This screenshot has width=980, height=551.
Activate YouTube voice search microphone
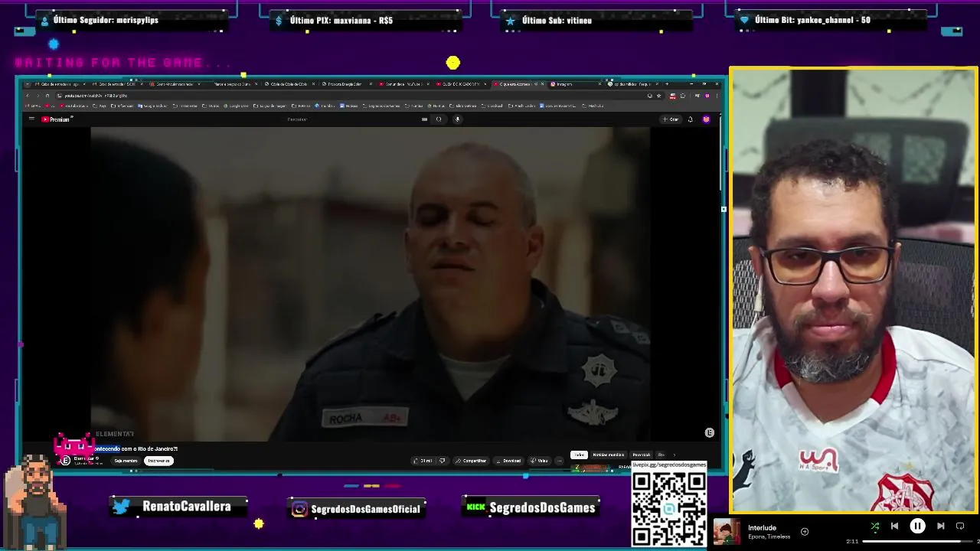tap(458, 119)
